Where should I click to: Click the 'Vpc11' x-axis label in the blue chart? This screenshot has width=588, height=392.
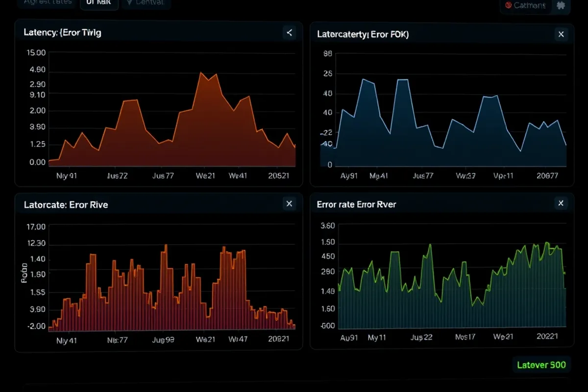503,176
